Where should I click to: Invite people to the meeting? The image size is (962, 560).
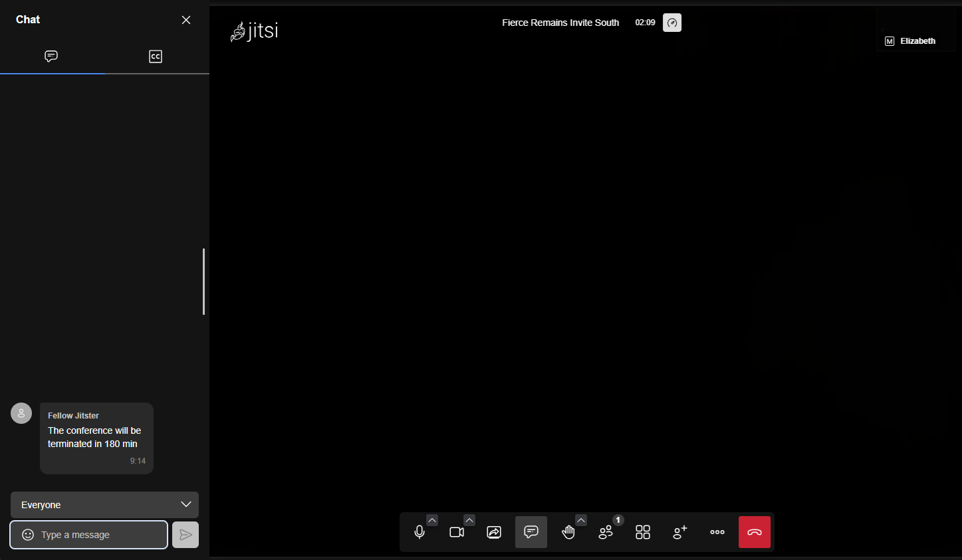point(680,531)
